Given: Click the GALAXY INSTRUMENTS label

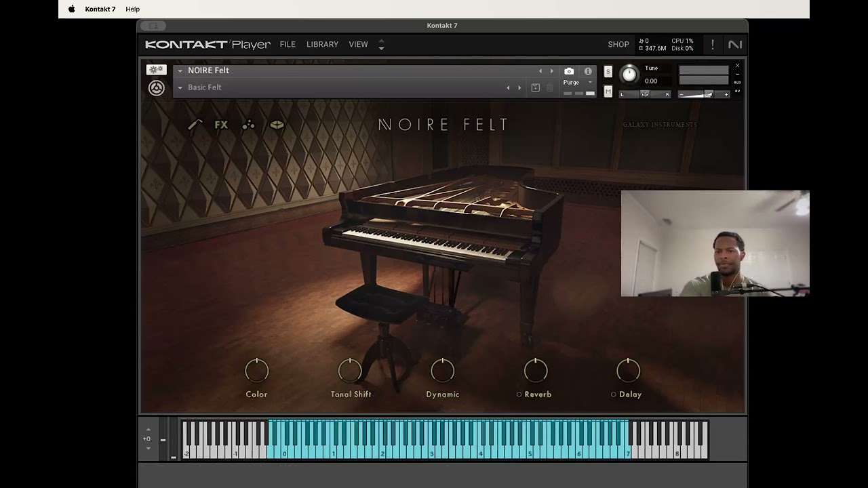Looking at the screenshot, I should pyautogui.click(x=660, y=125).
